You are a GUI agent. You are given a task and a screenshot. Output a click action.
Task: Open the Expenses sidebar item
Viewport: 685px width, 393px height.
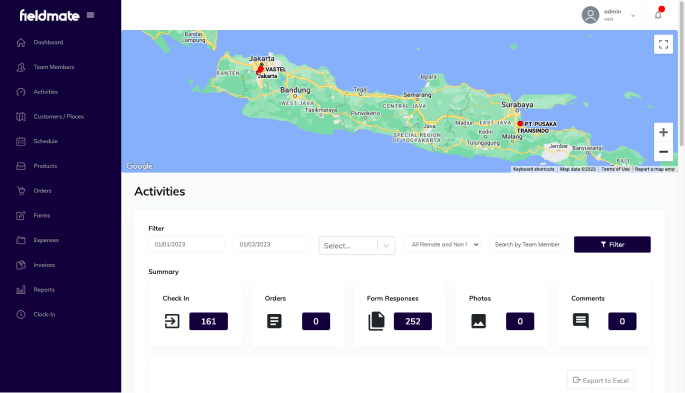[46, 240]
